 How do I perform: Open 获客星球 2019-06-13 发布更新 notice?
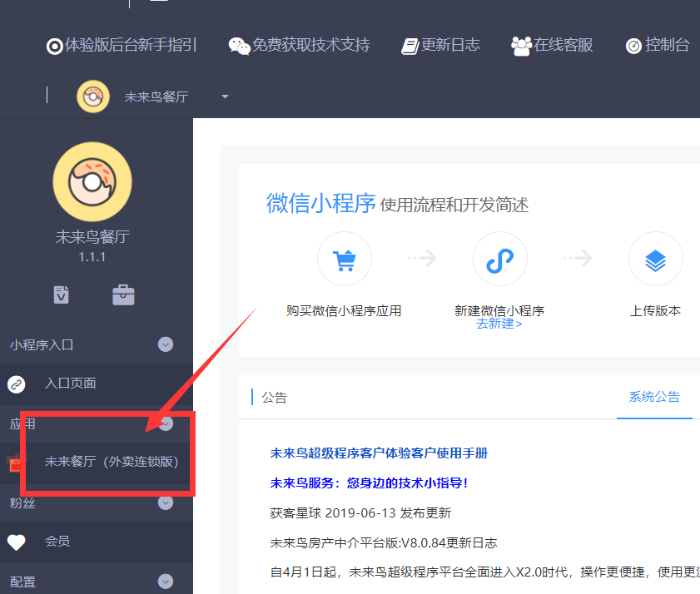point(360,512)
